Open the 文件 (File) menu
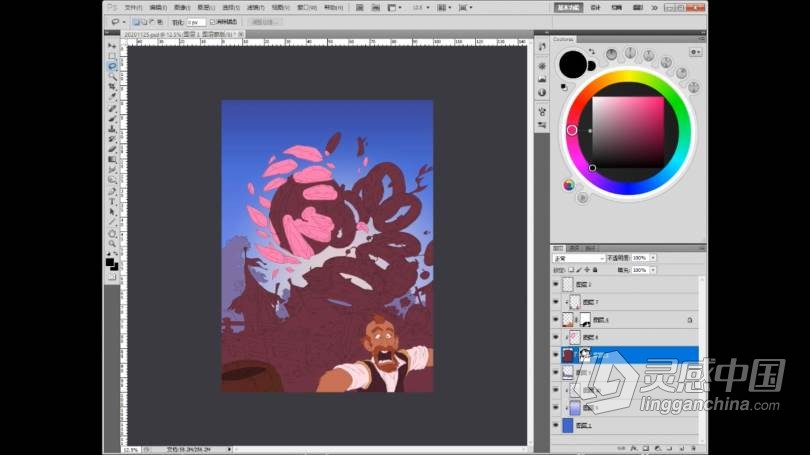The image size is (810, 455). coord(133,8)
